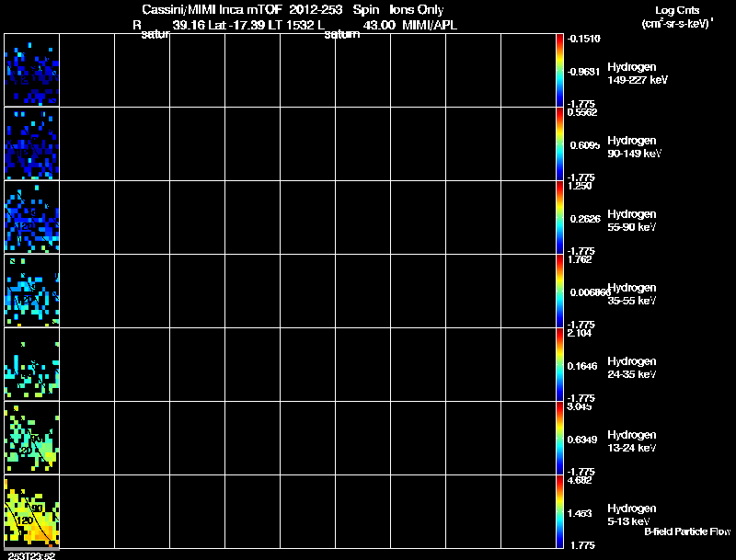
Task: Click the colorbar midpoint value '0.1646'
Action: coord(582,366)
